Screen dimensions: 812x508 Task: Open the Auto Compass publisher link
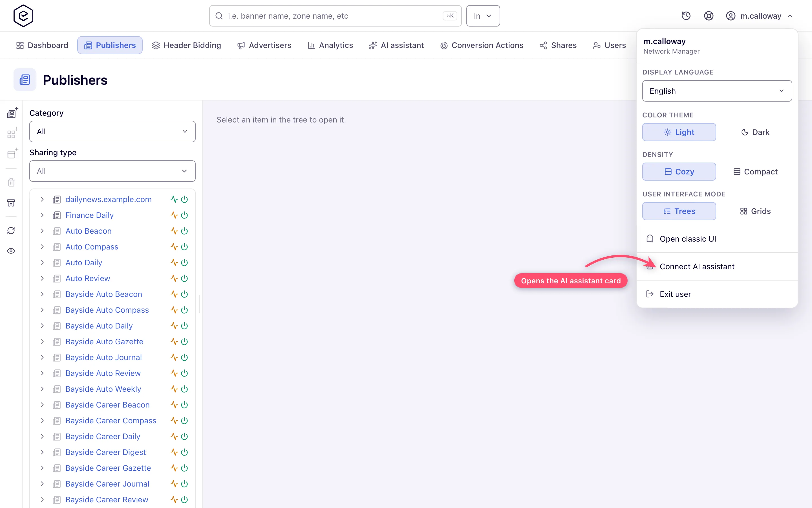[x=92, y=247]
